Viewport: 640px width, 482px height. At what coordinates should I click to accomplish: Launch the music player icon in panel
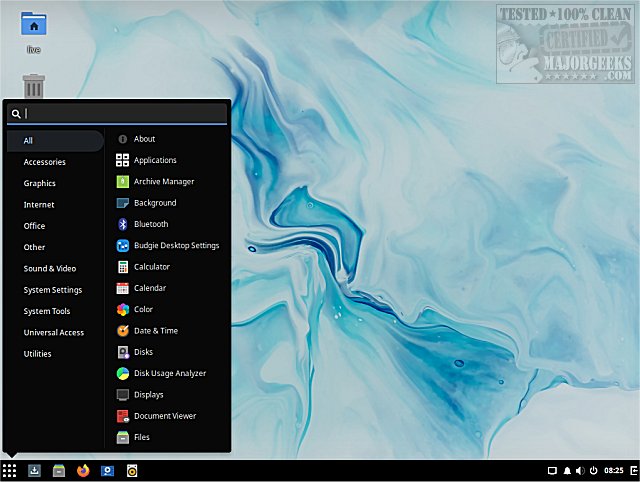tap(132, 471)
